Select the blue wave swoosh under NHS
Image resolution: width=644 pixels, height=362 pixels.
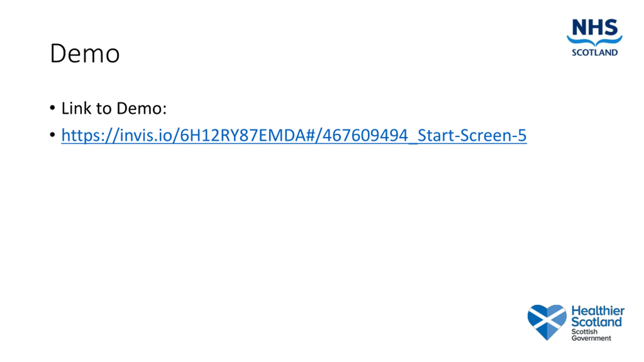(594, 40)
